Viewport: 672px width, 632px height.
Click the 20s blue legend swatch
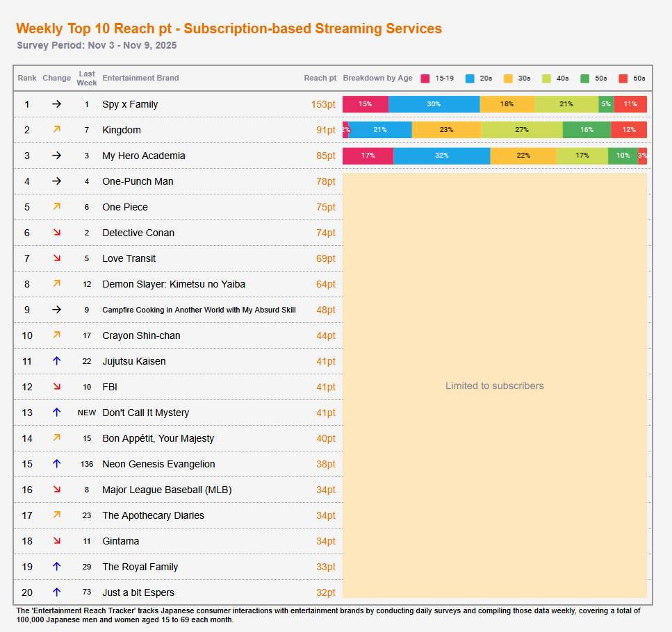470,78
